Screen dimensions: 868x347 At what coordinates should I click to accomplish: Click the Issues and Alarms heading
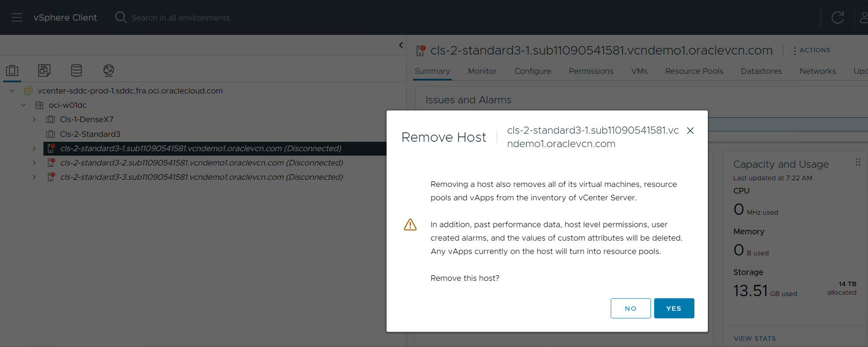point(468,100)
